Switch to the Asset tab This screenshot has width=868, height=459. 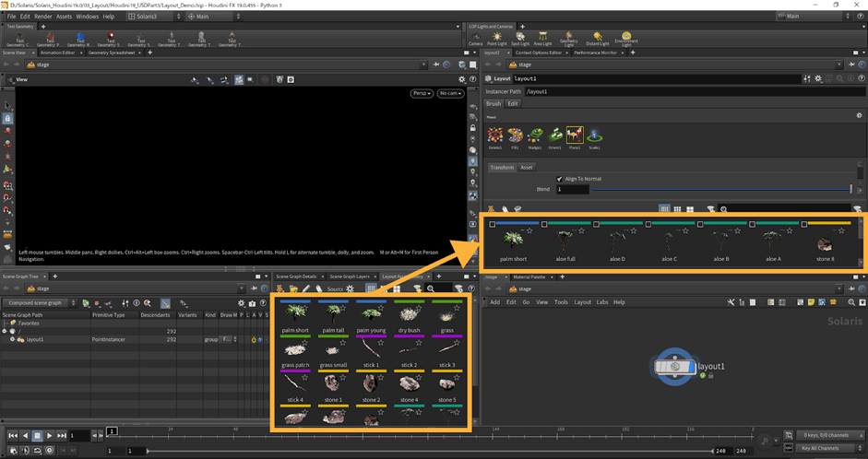pos(527,167)
